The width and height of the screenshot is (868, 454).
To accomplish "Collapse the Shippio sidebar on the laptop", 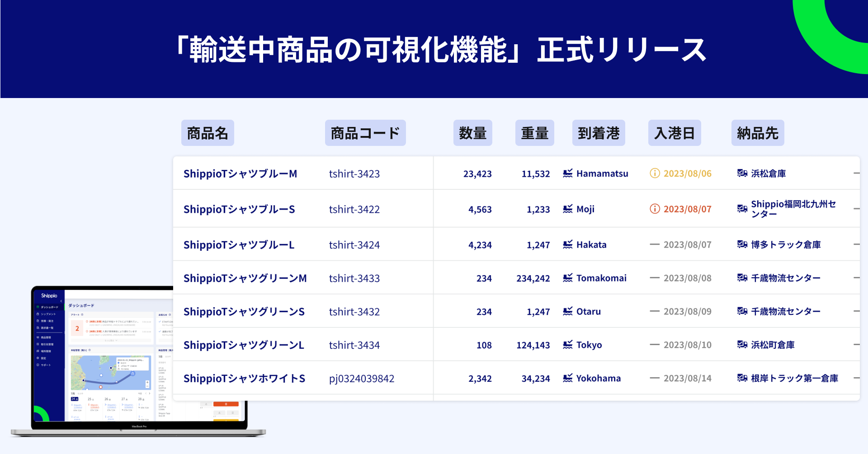I will coord(61,301).
